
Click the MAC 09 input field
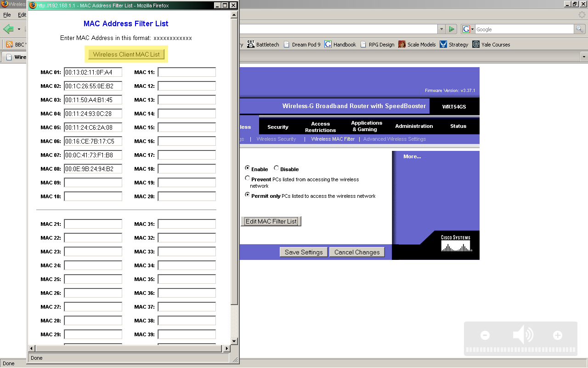pos(93,183)
